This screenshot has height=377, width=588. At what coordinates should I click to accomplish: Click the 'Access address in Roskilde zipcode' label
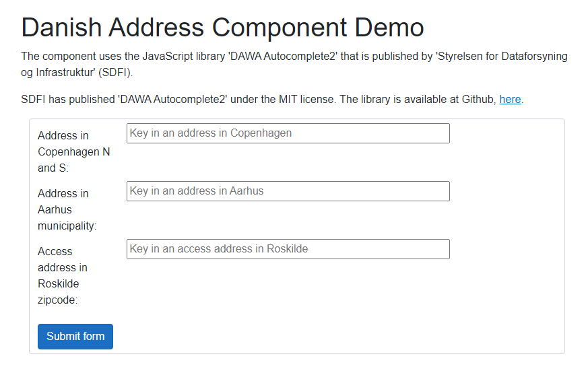(x=63, y=275)
